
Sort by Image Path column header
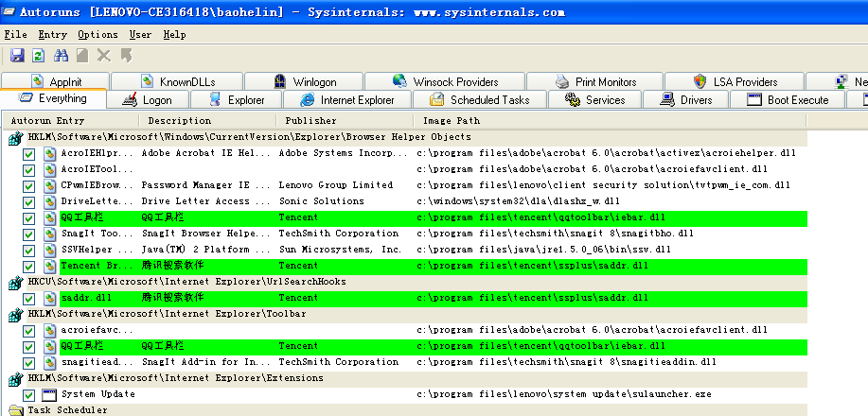point(610,121)
